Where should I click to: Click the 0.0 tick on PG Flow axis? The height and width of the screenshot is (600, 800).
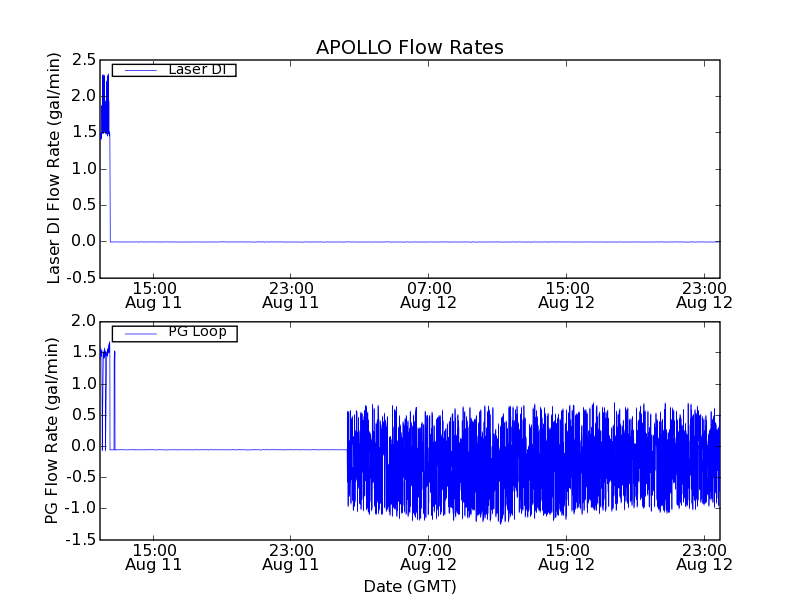coord(84,446)
